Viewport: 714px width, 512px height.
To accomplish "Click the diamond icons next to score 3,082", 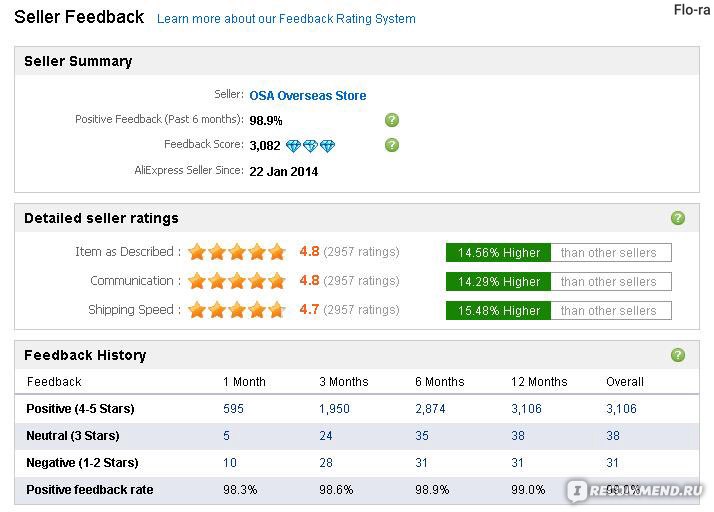I will pos(310,146).
